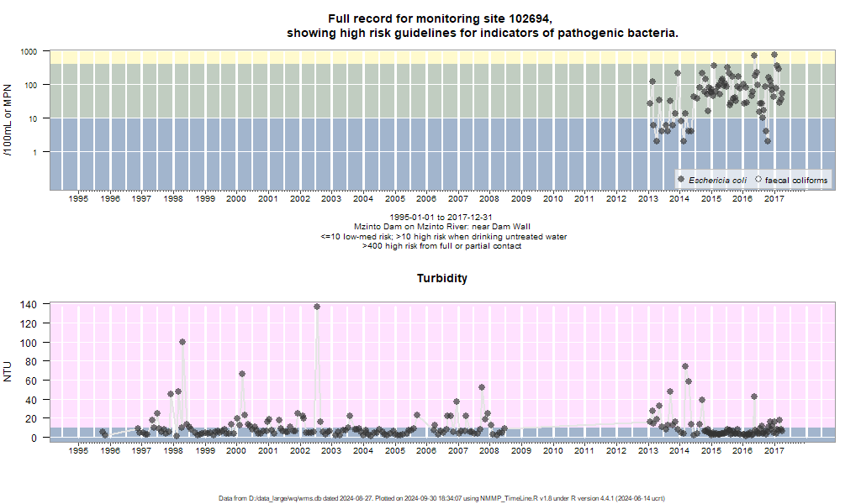861x504 pixels.
Task: Click the '10' tick on bacteria chart
Action: (33, 118)
